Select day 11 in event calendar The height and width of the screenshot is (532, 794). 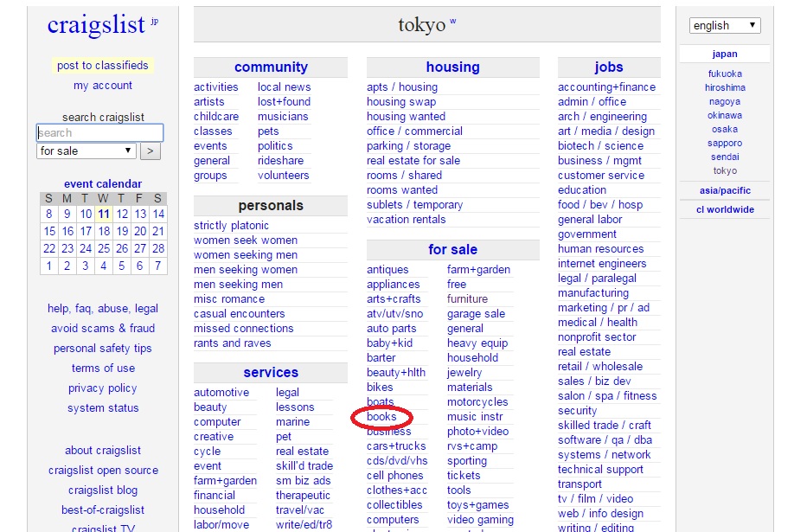point(104,214)
